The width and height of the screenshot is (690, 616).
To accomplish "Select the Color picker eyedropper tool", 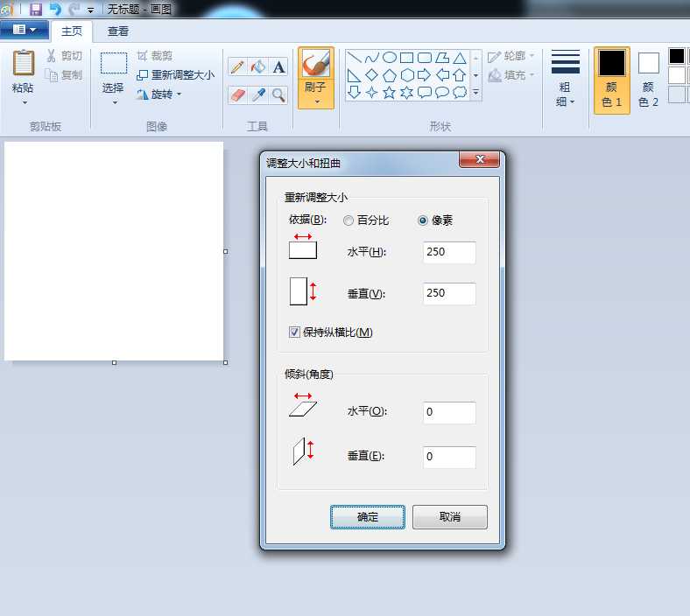I will click(258, 94).
